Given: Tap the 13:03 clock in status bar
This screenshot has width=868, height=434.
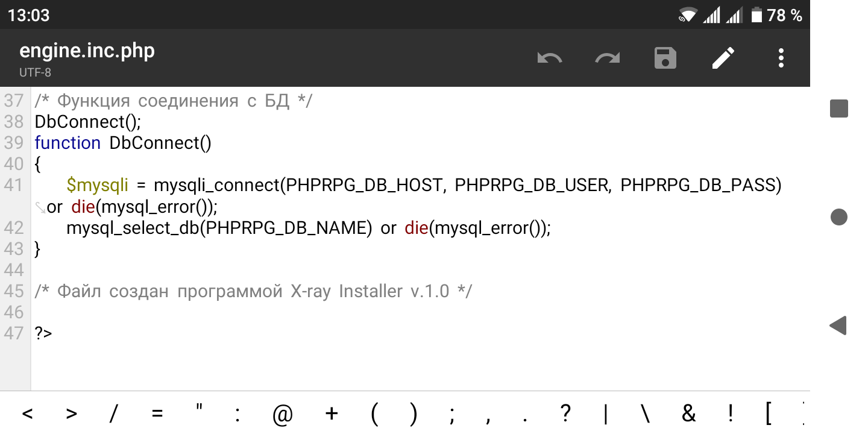Looking at the screenshot, I should 28,15.
